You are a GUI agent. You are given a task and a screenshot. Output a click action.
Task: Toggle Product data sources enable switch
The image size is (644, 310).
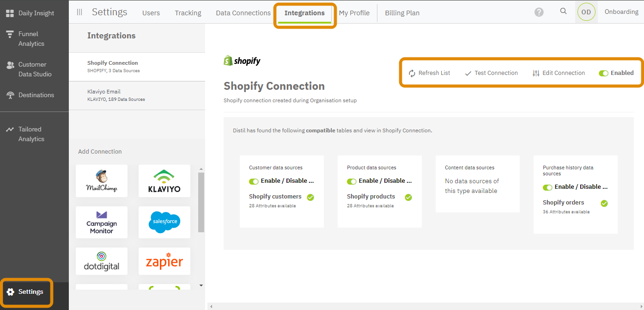(352, 181)
